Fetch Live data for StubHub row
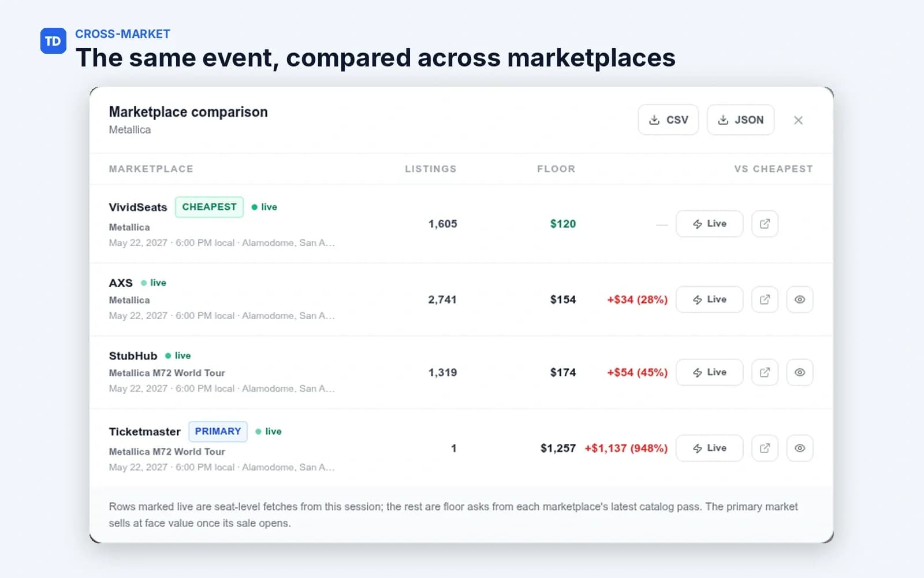 [x=709, y=372]
